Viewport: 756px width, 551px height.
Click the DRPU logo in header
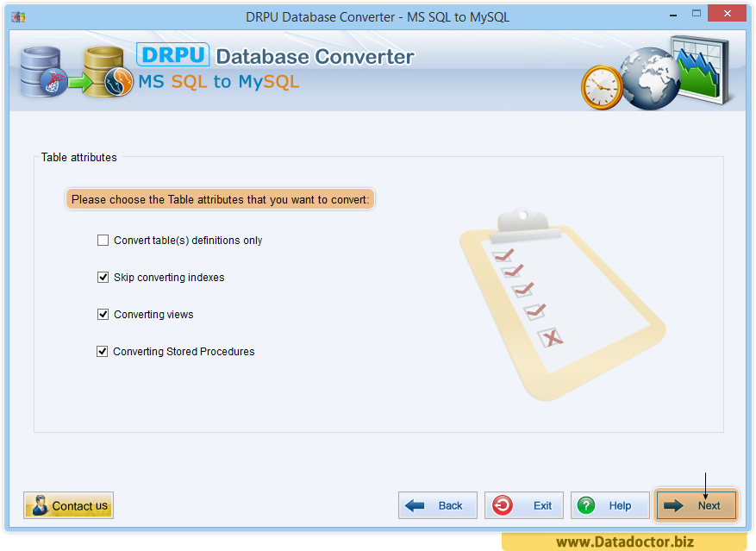172,56
